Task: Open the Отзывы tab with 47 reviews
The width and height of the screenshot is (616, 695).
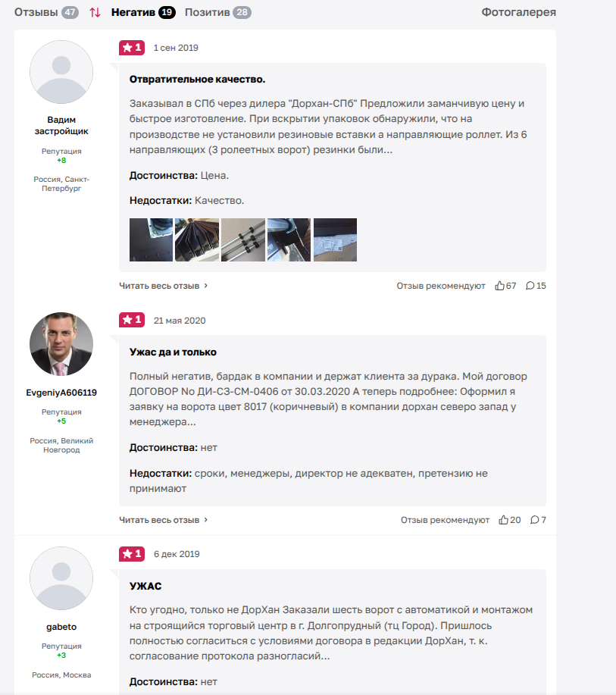Action: coord(46,12)
